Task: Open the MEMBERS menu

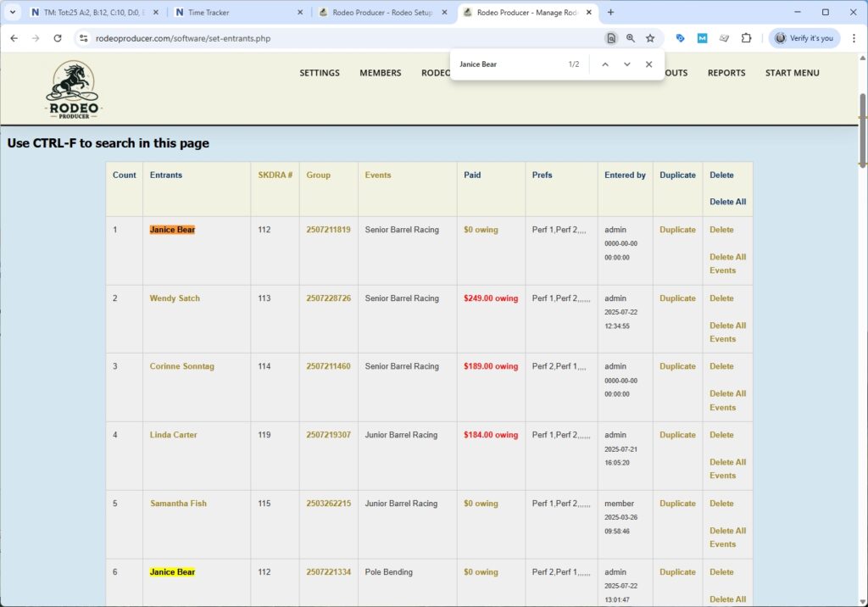Action: [x=380, y=73]
